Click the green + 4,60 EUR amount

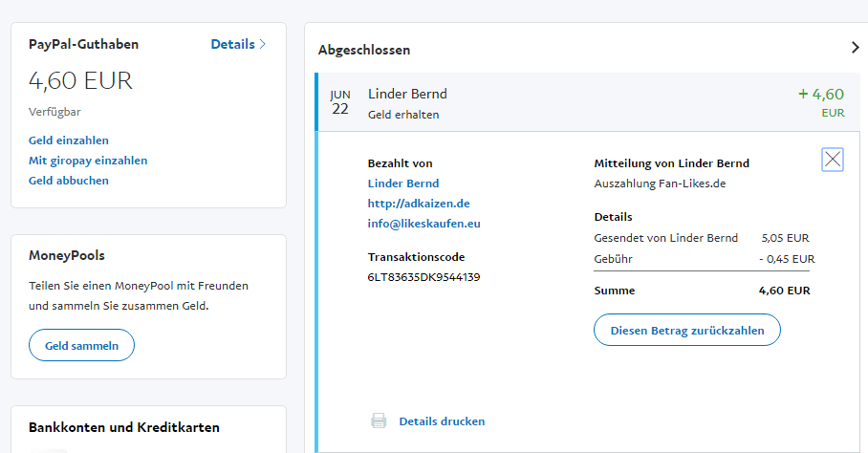tap(821, 95)
